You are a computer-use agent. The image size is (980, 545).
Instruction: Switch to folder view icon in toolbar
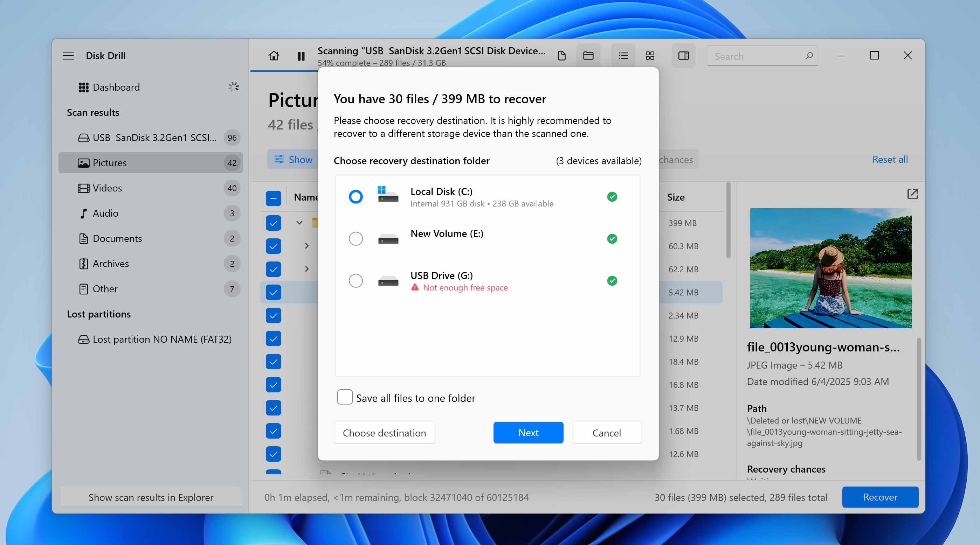[588, 56]
